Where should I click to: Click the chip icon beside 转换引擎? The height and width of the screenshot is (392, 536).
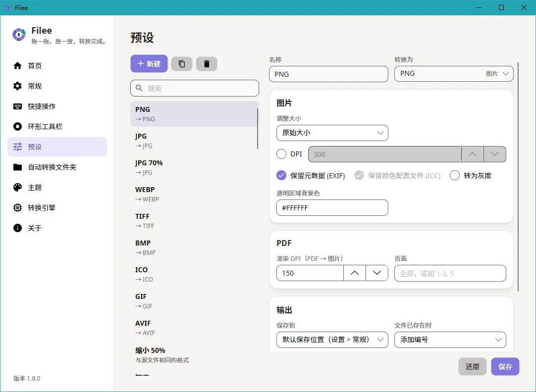[17, 207]
